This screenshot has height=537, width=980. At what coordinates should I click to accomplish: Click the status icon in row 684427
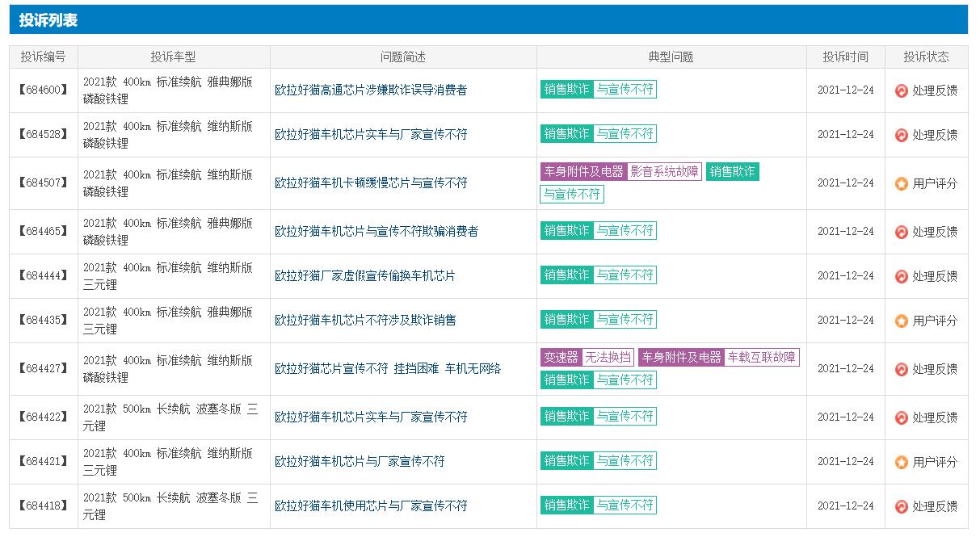[x=902, y=369]
